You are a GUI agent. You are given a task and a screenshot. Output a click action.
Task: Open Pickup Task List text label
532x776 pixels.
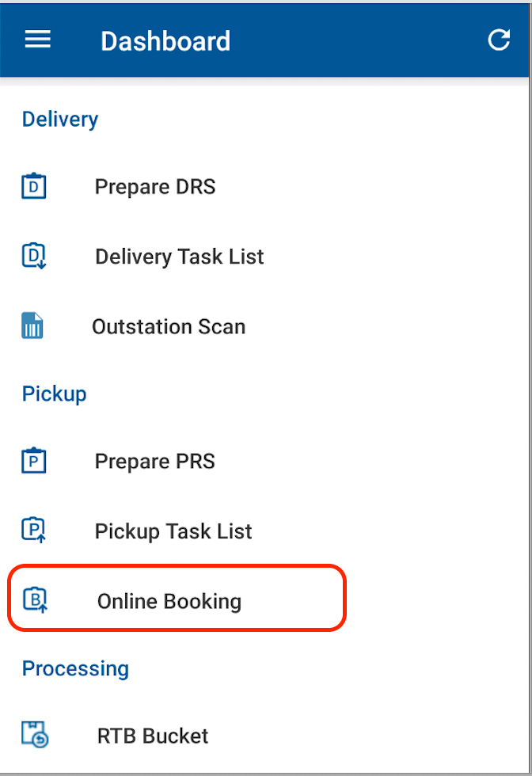pyautogui.click(x=173, y=531)
